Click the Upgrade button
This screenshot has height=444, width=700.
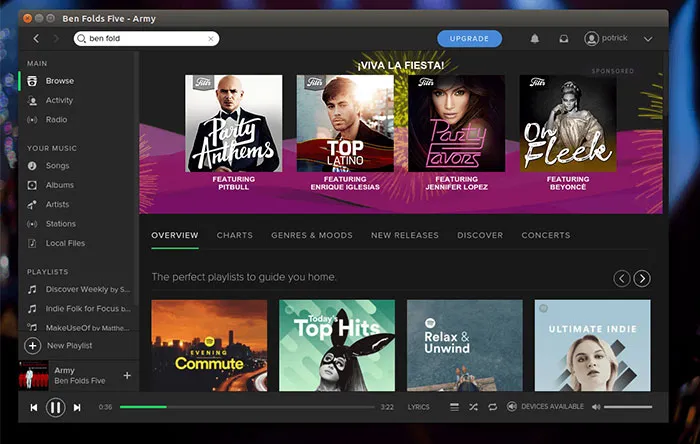coord(469,39)
